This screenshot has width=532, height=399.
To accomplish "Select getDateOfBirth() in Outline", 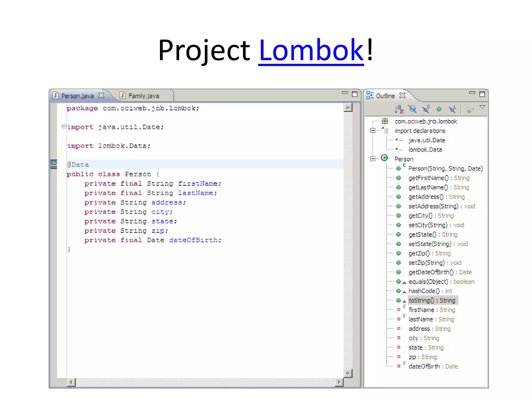I will [x=440, y=272].
